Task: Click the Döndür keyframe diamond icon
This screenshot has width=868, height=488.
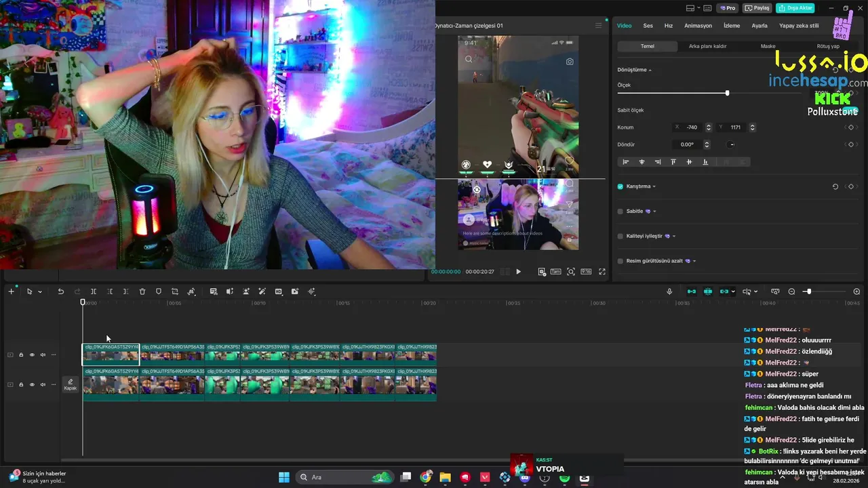Action: point(851,144)
